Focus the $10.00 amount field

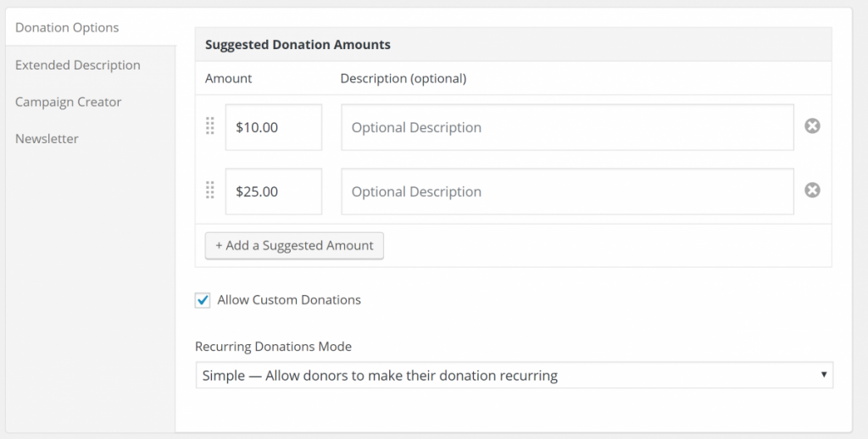(274, 127)
